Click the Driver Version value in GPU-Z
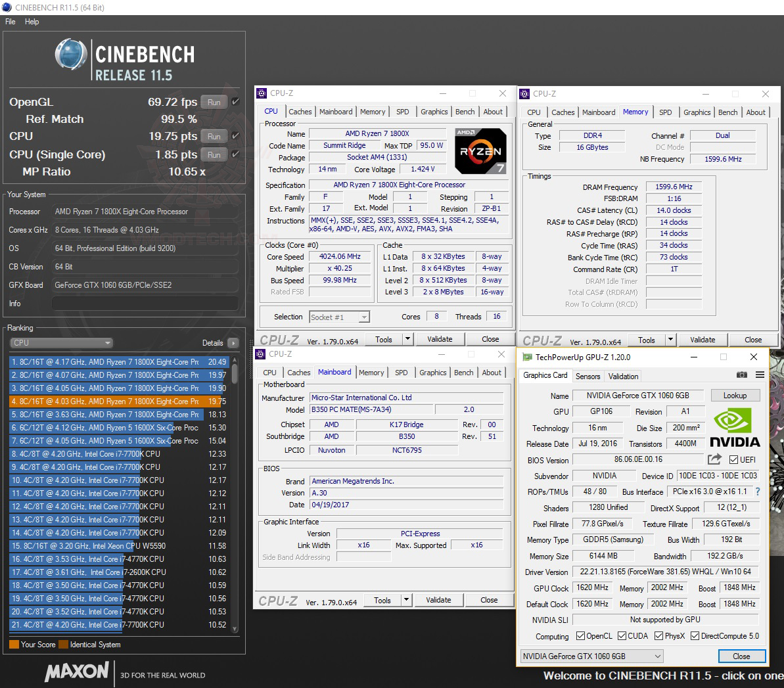This screenshot has height=688, width=784. click(x=666, y=572)
